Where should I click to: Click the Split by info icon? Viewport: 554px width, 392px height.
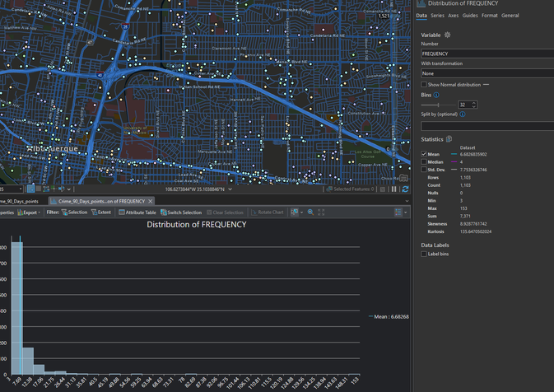pyautogui.click(x=463, y=114)
